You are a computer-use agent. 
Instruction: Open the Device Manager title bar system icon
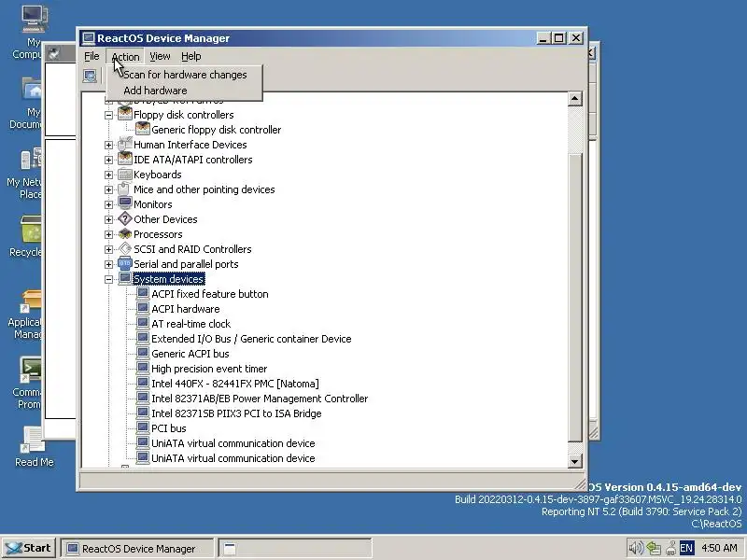tap(88, 38)
